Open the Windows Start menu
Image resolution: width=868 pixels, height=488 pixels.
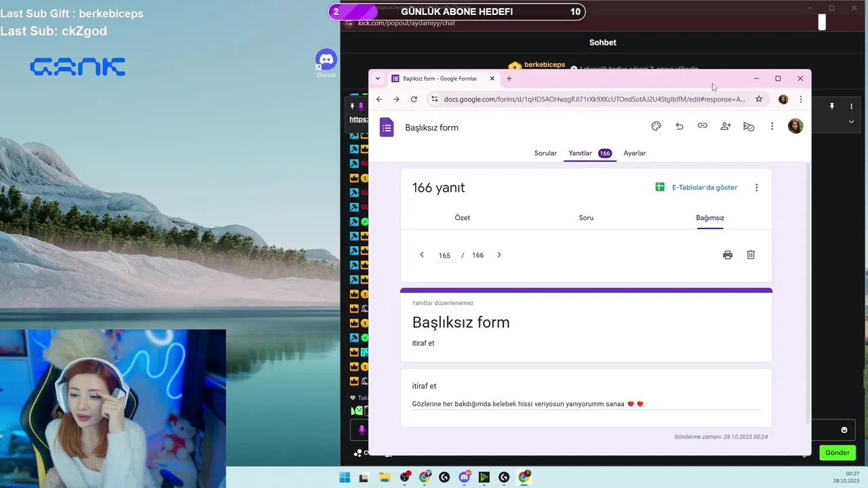tap(344, 477)
